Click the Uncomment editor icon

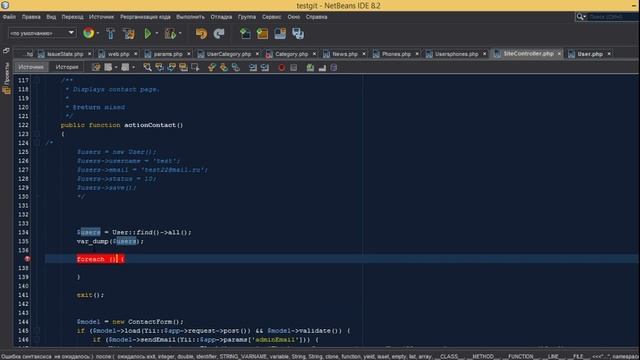click(x=322, y=67)
